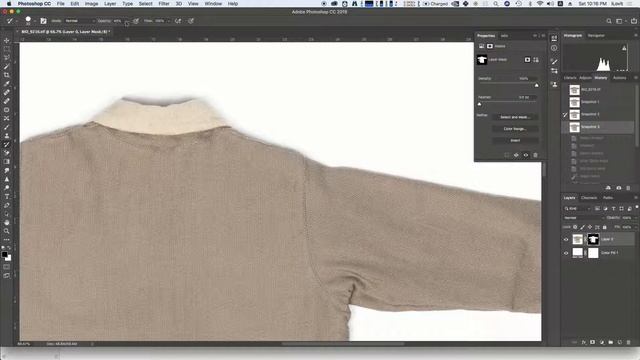Screen dimensions: 640x360
Task: Click histogram cached data warning triangle
Action: click(624, 48)
